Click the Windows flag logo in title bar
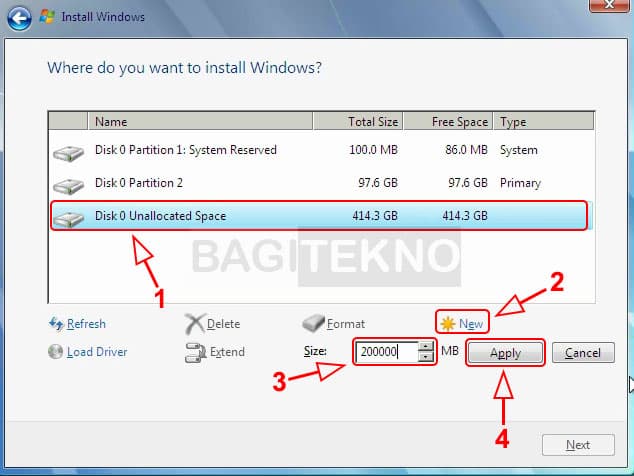 (x=47, y=17)
